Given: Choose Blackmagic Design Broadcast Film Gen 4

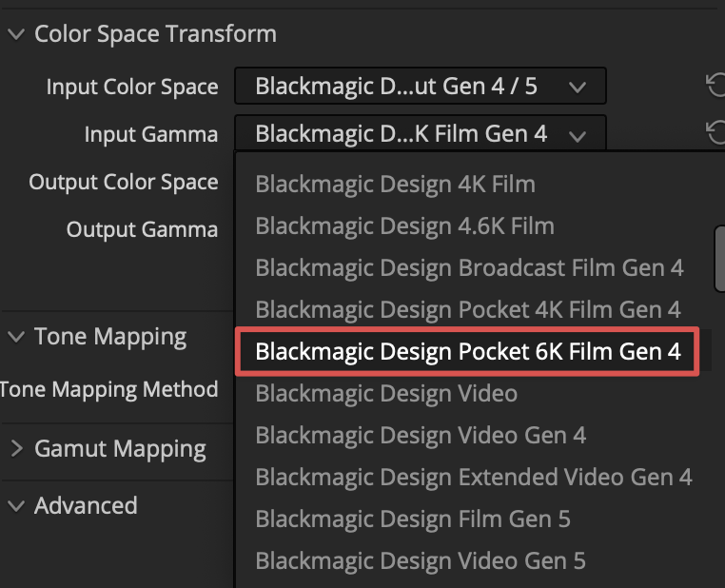Looking at the screenshot, I should [469, 267].
